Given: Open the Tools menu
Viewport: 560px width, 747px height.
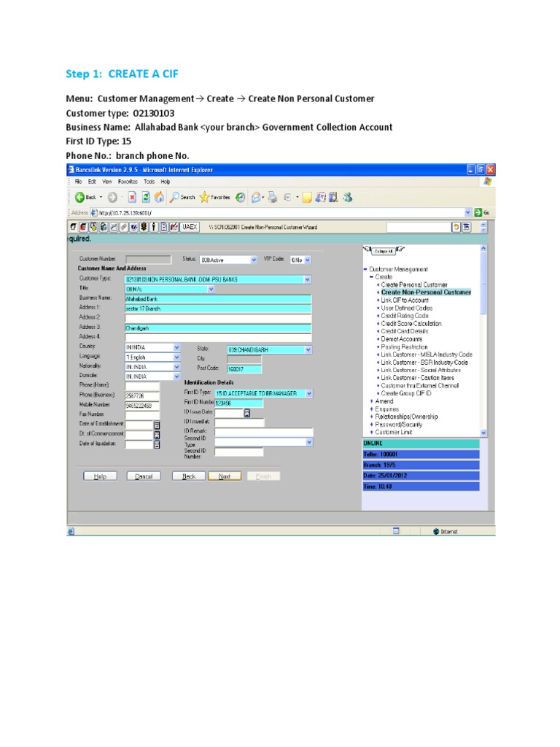Looking at the screenshot, I should [x=149, y=181].
